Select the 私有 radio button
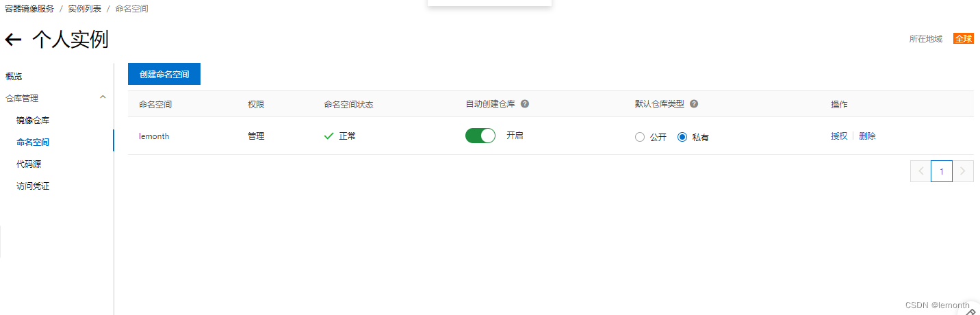Viewport: 980px width, 315px height. 682,137
